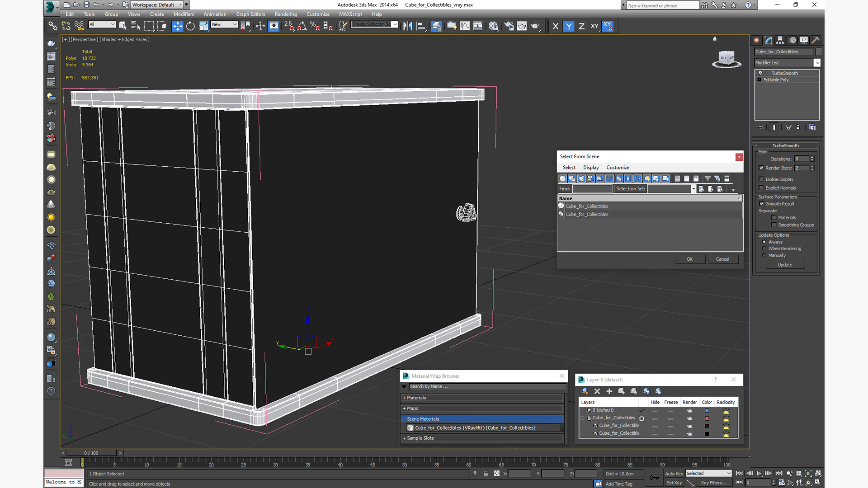Open the Create panel tab
Image resolution: width=868 pixels, height=488 pixels.
point(756,40)
